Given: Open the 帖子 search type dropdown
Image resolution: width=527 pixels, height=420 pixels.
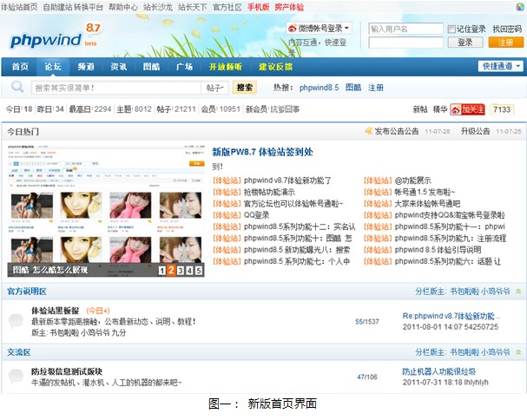Looking at the screenshot, I should point(215,88).
